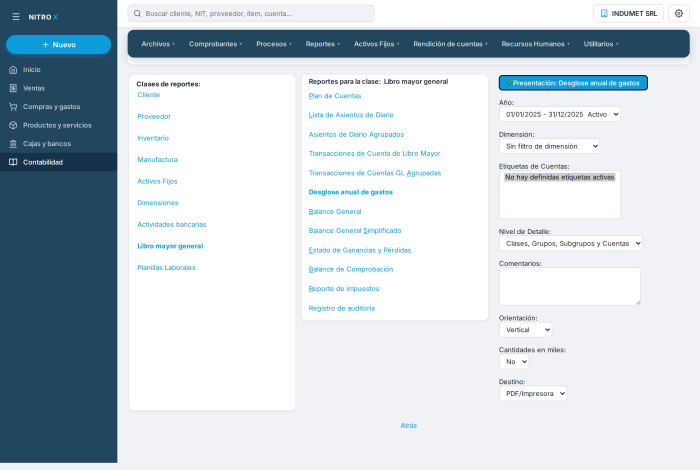The height and width of the screenshot is (470, 700).
Task: Open the Nivel de Detalle dropdown
Action: [x=571, y=243]
